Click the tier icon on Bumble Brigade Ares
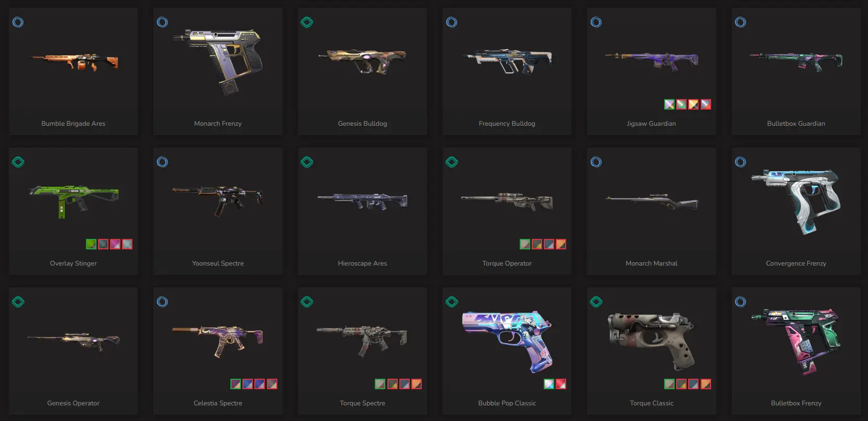Image resolution: width=868 pixels, height=421 pixels. point(18,22)
